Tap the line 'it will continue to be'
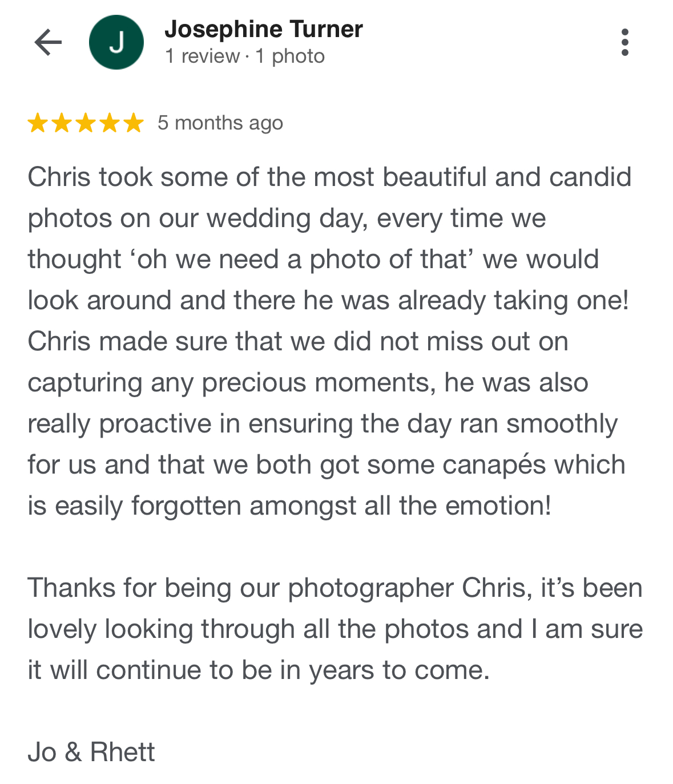The width and height of the screenshot is (673, 784). tap(259, 670)
